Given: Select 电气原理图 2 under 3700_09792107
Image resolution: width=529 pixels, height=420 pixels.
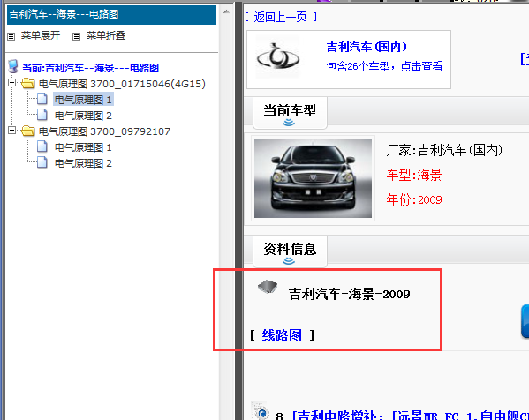Looking at the screenshot, I should point(83,163).
